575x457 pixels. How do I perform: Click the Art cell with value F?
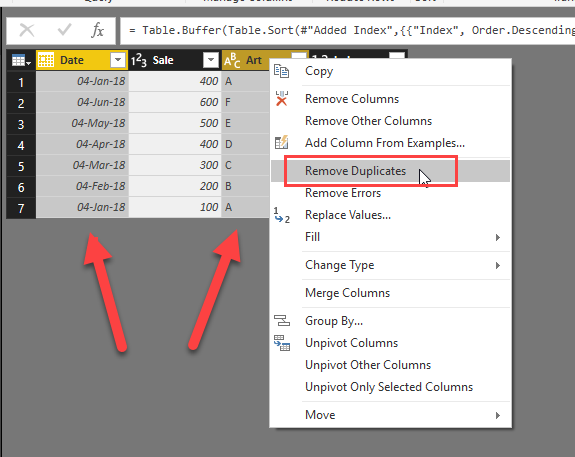click(246, 102)
